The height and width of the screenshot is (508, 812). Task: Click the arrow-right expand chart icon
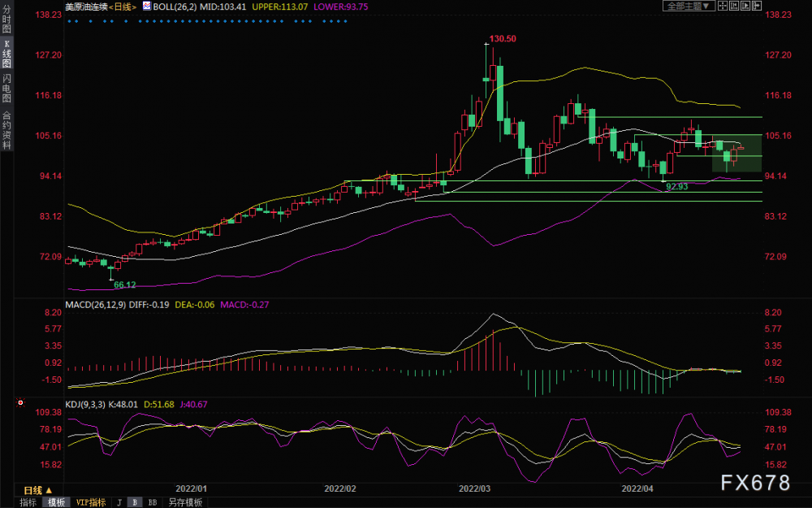[x=757, y=6]
